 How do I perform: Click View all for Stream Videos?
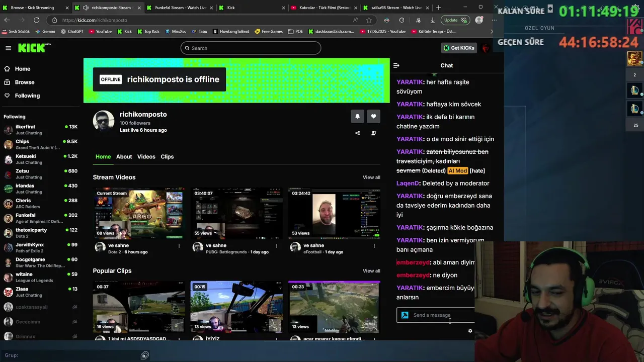click(371, 177)
